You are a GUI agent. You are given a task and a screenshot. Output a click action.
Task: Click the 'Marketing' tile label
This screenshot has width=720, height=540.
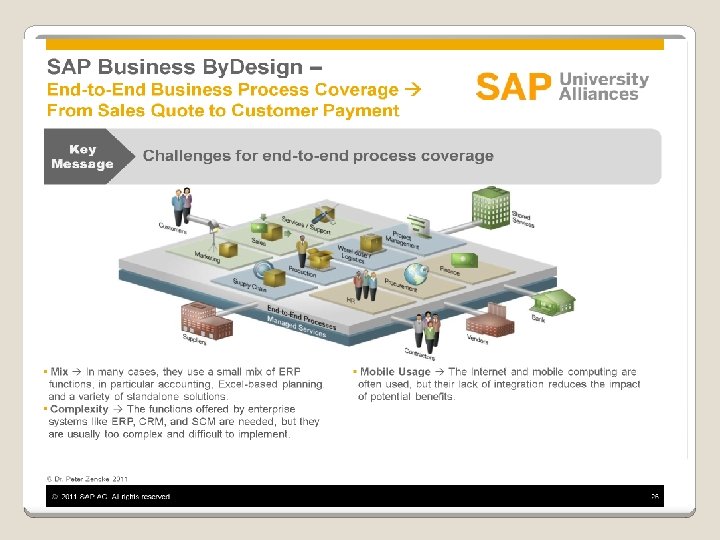(x=207, y=257)
